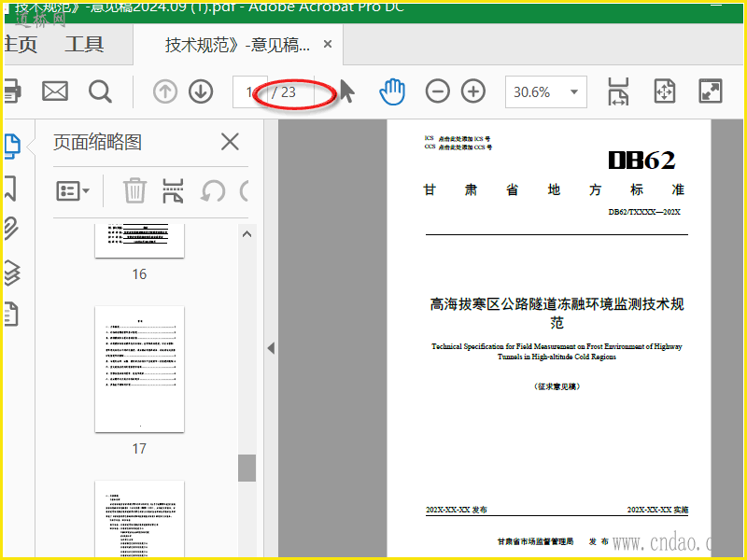
Task: Activate the Selection arrow tool
Action: pos(347,91)
